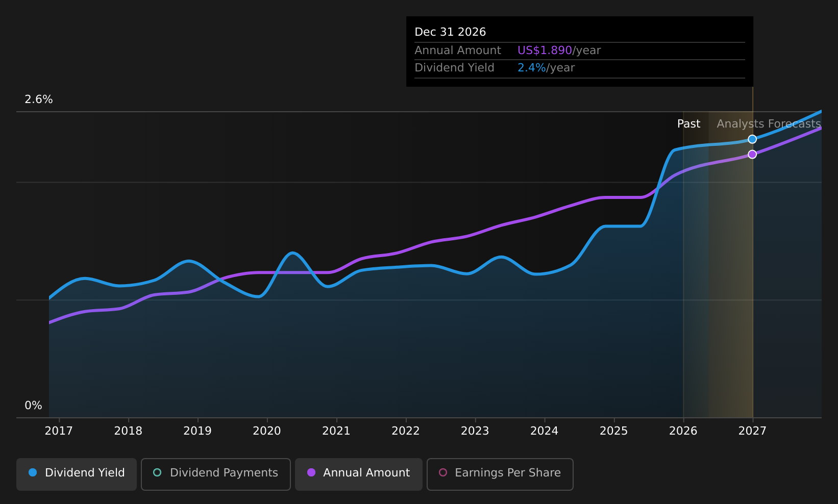This screenshot has height=504, width=838.
Task: Click the 2020 x-axis label
Action: click(x=267, y=431)
